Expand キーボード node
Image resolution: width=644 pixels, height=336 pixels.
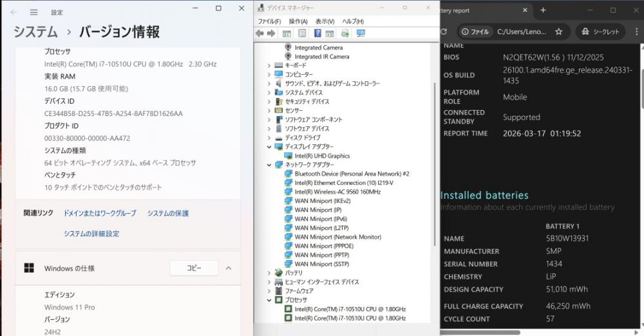pos(269,65)
